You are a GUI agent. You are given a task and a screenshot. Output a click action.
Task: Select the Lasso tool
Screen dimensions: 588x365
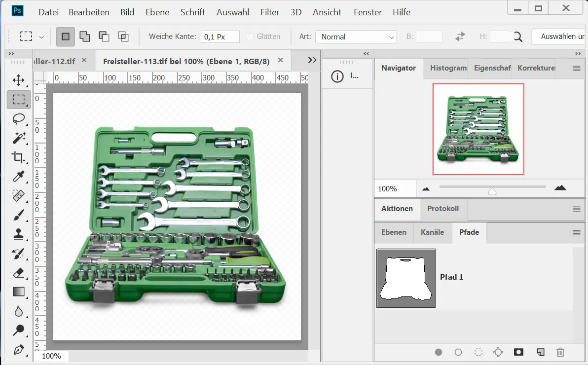click(19, 119)
